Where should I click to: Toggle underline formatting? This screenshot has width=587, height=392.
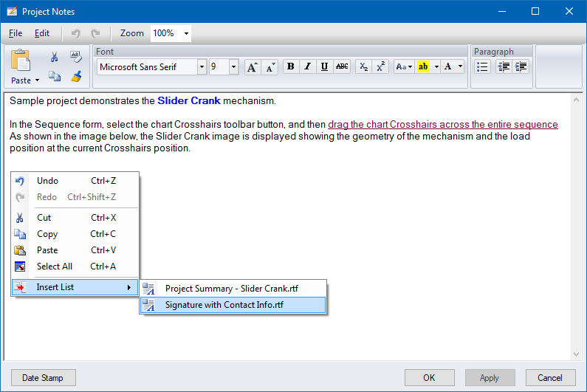[x=324, y=66]
